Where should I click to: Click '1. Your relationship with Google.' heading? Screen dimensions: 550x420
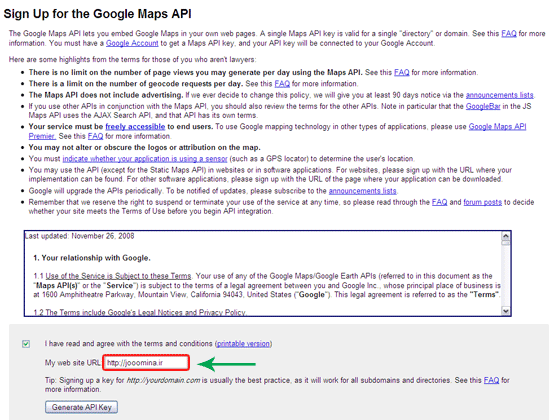click(x=92, y=258)
